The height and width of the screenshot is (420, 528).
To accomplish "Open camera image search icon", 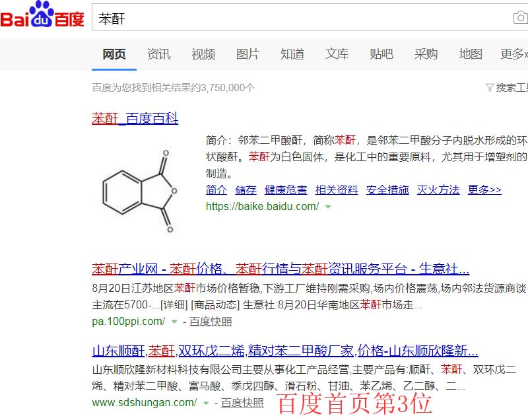I will (520, 17).
